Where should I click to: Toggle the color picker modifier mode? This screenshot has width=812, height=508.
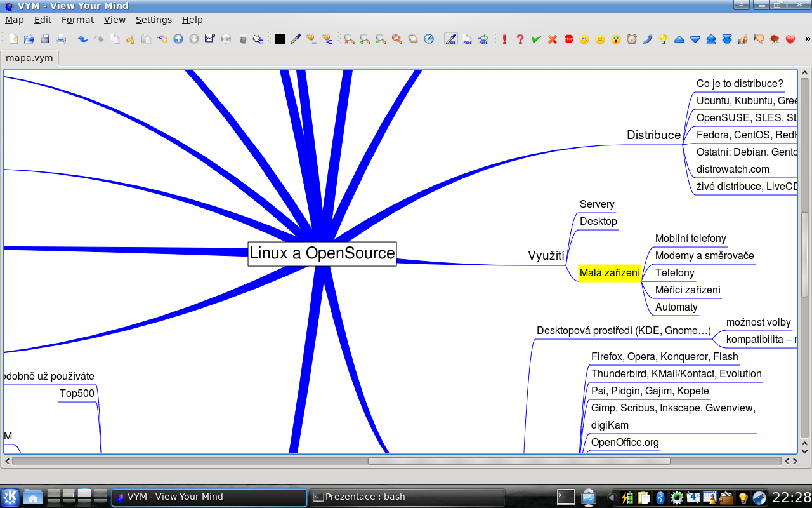pyautogui.click(x=451, y=39)
